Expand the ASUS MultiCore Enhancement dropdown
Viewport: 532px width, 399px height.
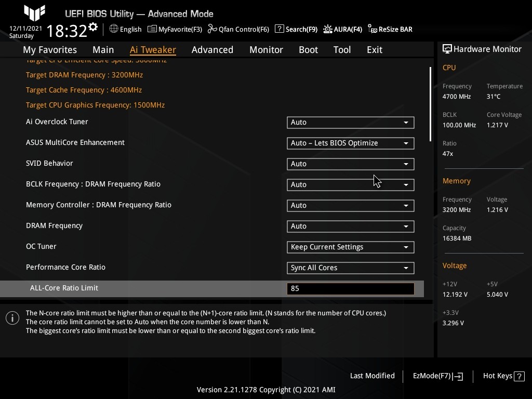(350, 143)
